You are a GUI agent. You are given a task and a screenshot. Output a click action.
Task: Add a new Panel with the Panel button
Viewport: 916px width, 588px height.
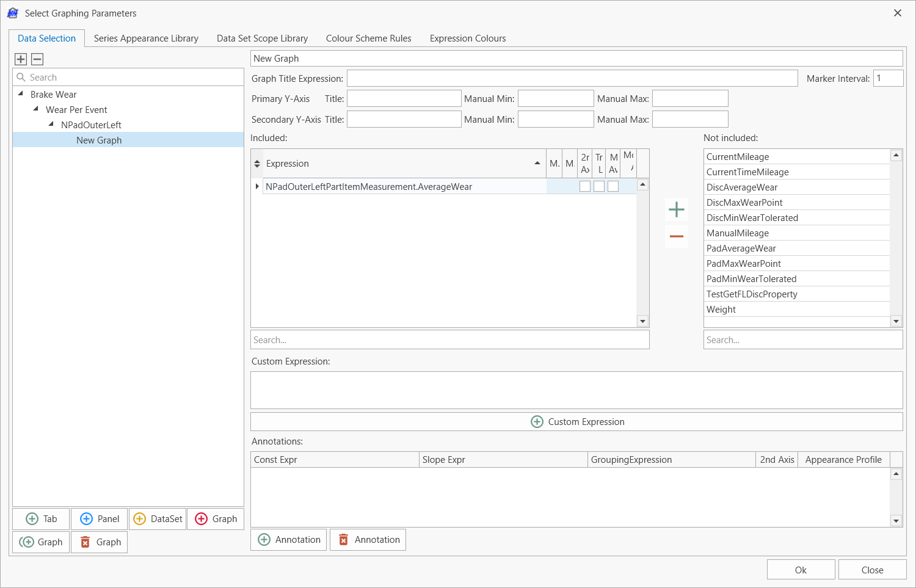pos(99,519)
